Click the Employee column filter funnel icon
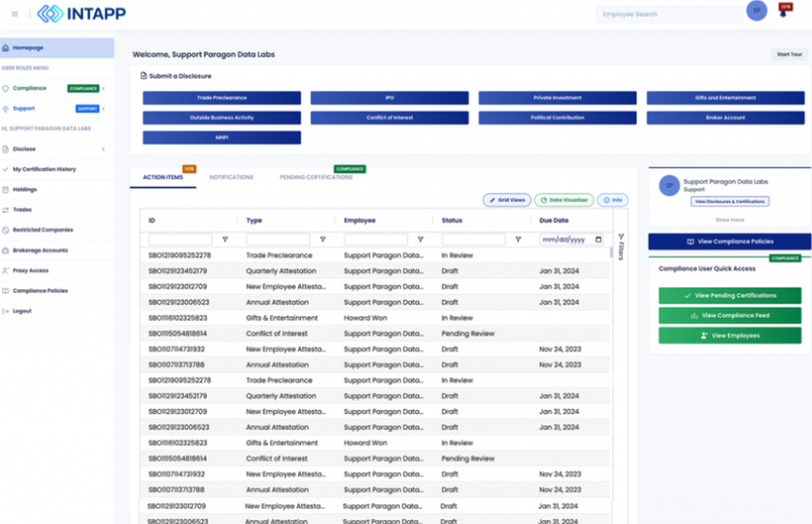Image resolution: width=812 pixels, height=524 pixels. (421, 240)
